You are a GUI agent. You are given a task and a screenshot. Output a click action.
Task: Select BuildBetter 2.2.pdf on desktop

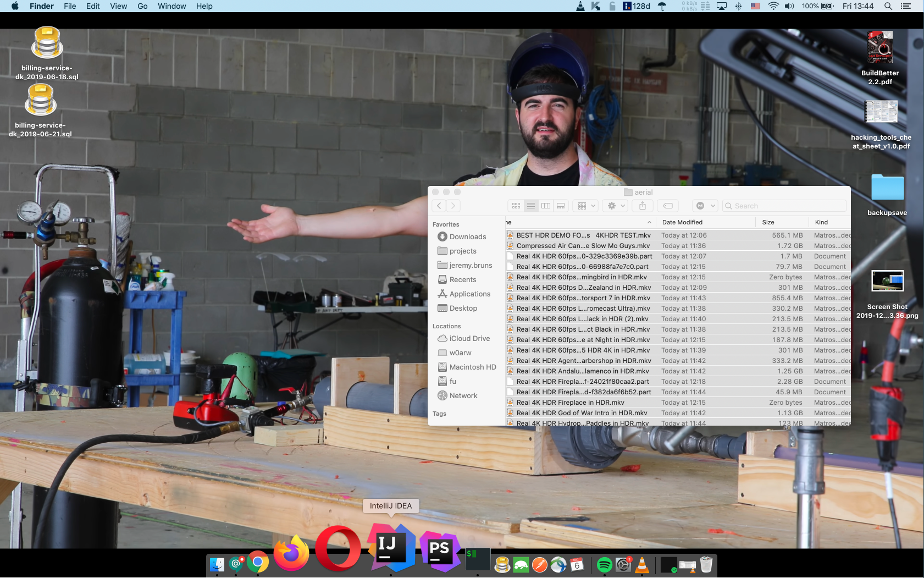point(880,58)
